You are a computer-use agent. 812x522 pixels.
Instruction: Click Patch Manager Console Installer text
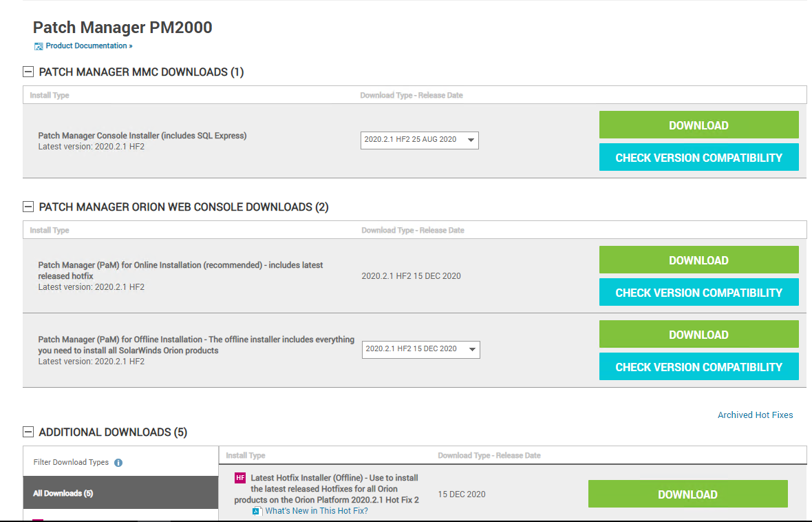point(142,135)
